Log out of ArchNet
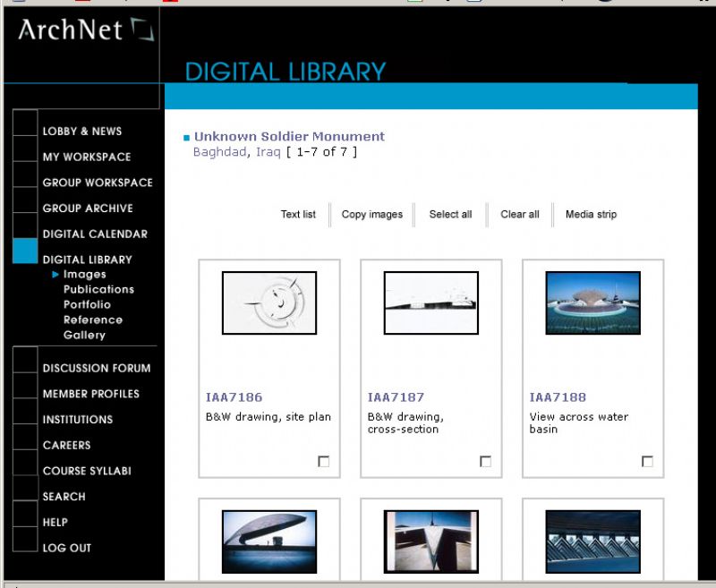The height and width of the screenshot is (588, 716). [66, 549]
